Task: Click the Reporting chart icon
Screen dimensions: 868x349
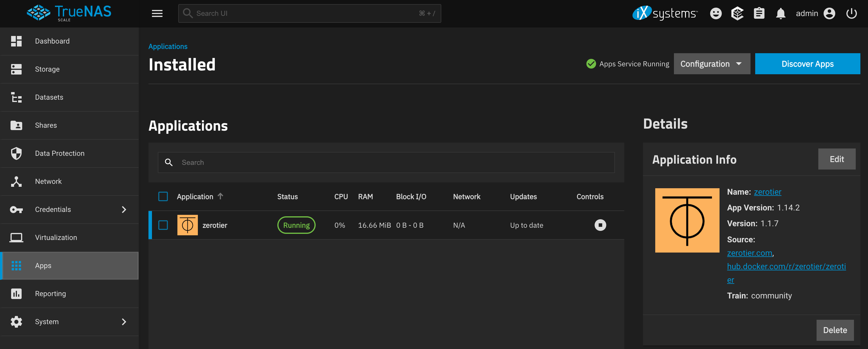Action: (x=16, y=293)
